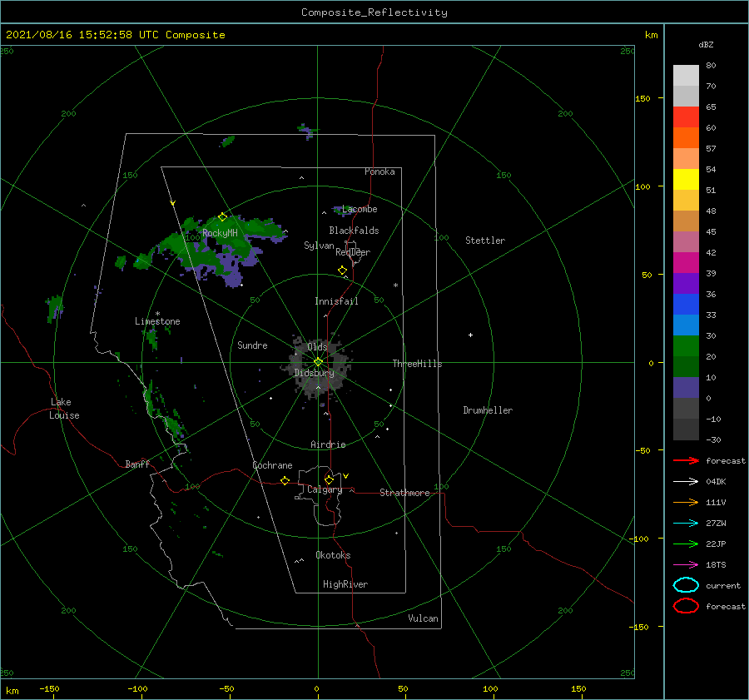The width and height of the screenshot is (749, 700).
Task: Click the Airdrie town label
Action: [328, 444]
